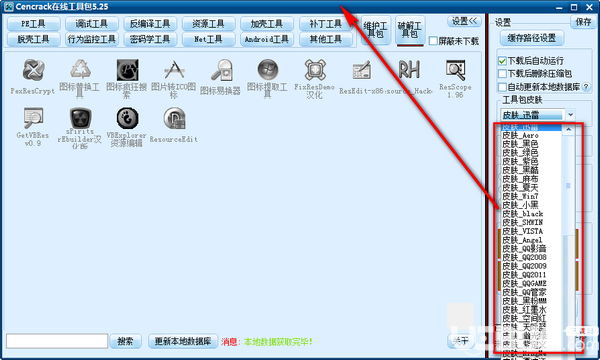Open the 密码学工具 category
The image size is (600, 360).
point(150,39)
